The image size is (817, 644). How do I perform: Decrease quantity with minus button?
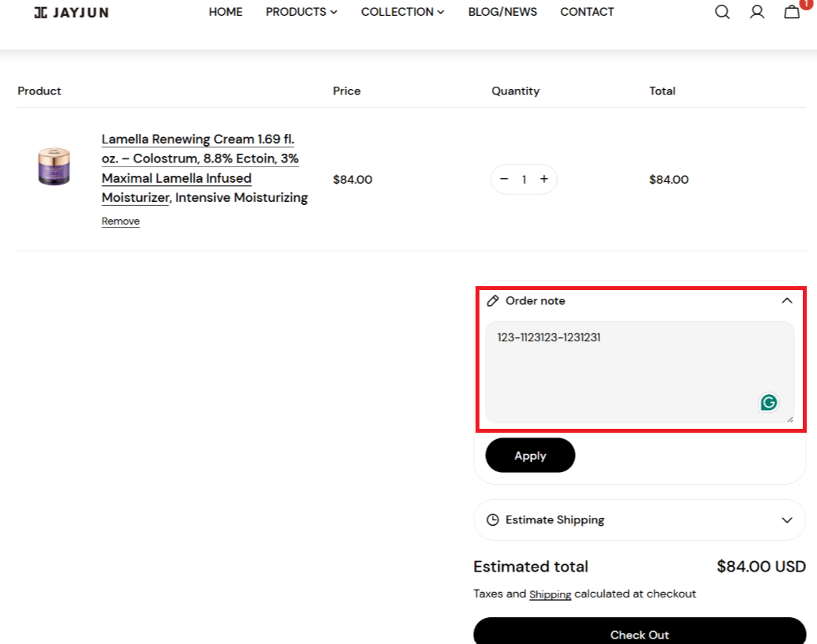click(504, 179)
